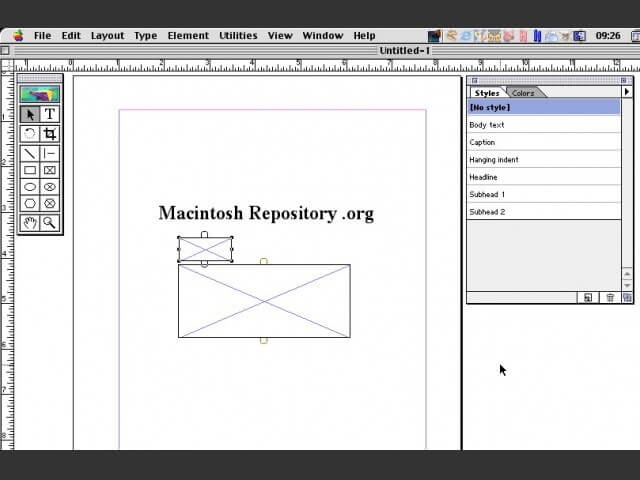The height and width of the screenshot is (480, 640).
Task: Open the View menu
Action: 280,36
